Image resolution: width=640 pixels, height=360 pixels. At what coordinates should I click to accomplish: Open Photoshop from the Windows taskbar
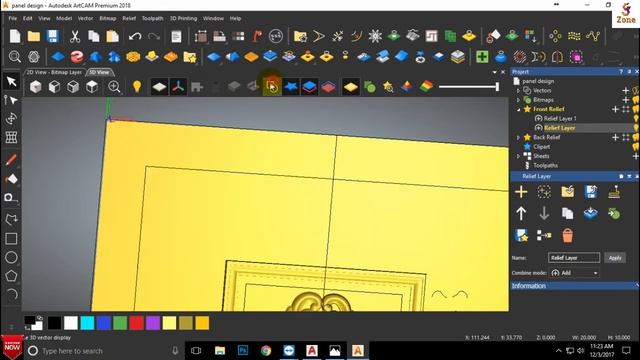coord(243,351)
